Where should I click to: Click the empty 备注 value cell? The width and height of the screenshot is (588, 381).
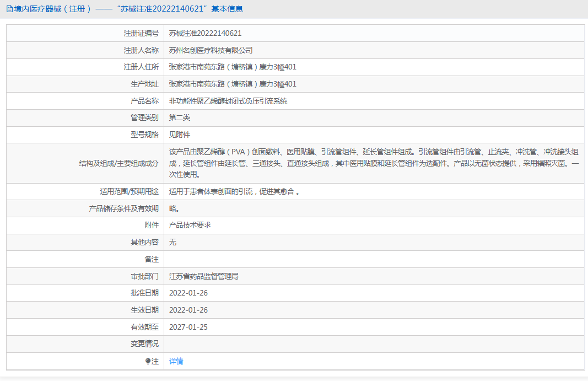(374, 259)
